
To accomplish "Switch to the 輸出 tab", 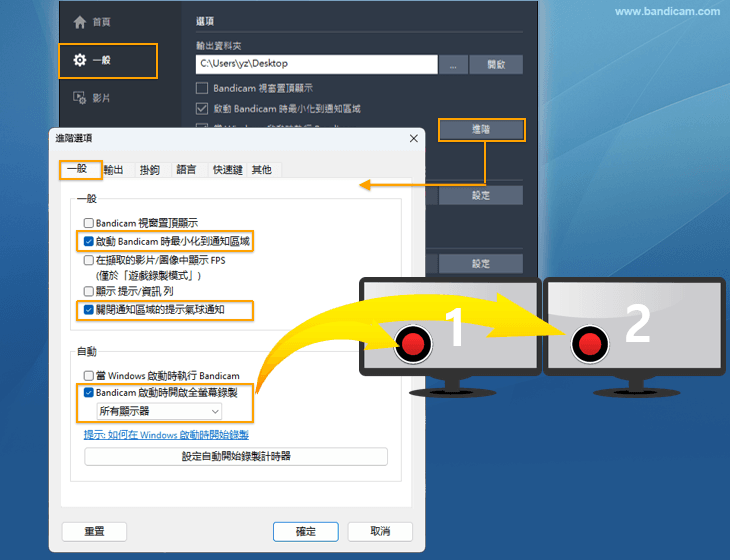I will pyautogui.click(x=114, y=170).
